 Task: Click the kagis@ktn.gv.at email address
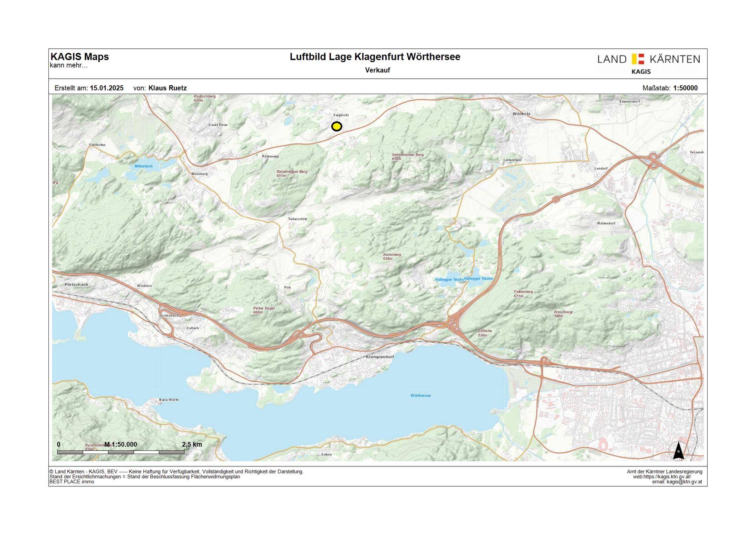(684, 482)
